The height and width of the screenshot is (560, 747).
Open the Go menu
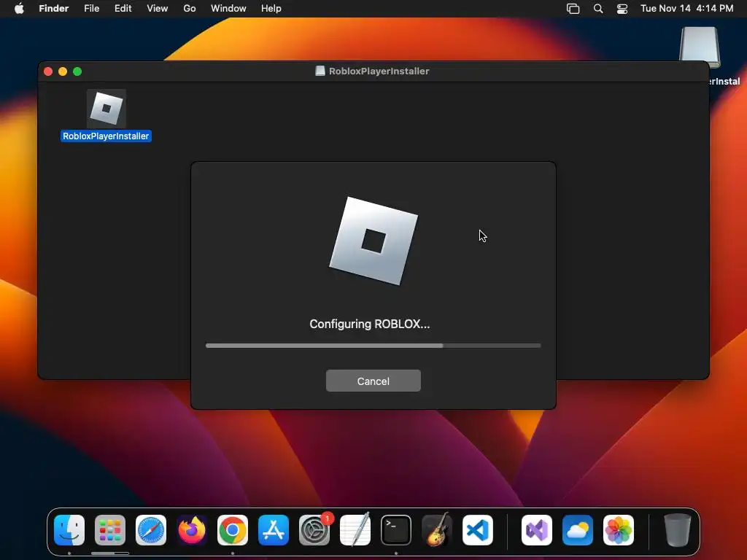190,9
